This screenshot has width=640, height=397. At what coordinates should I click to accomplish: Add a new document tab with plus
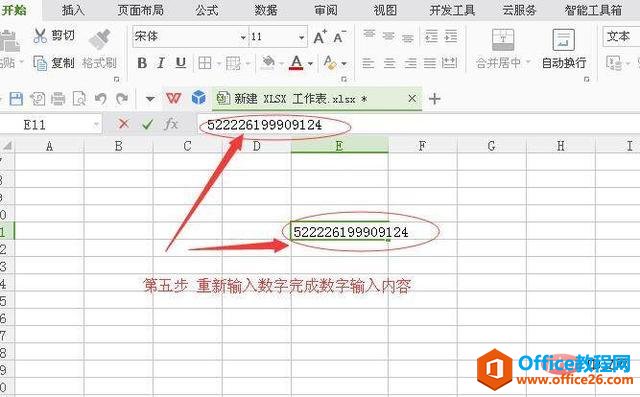pyautogui.click(x=435, y=99)
